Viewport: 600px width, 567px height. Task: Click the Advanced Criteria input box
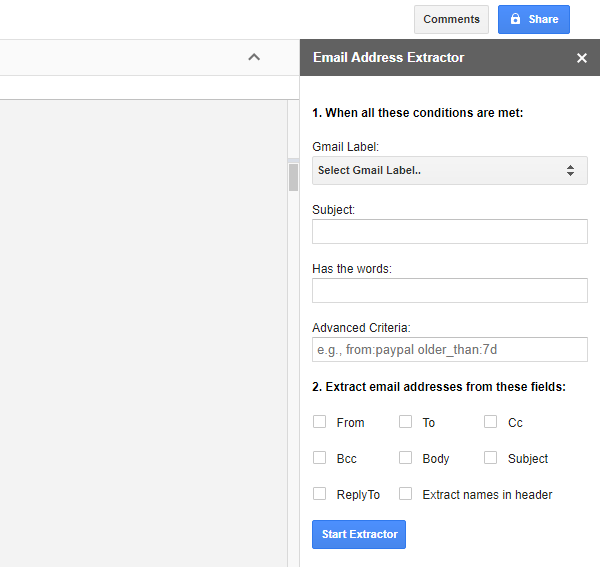coord(449,350)
